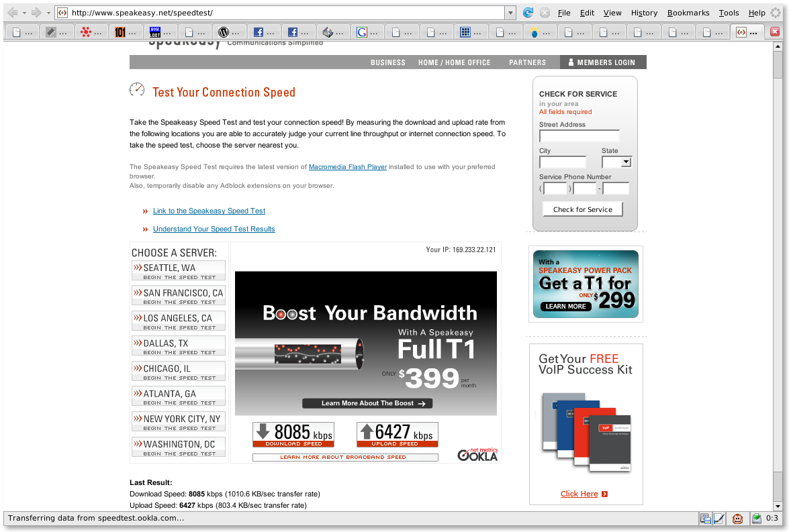Screen dimensions: 789x532
Task: Switch to the WordPress logo tab
Action: pyautogui.click(x=229, y=32)
